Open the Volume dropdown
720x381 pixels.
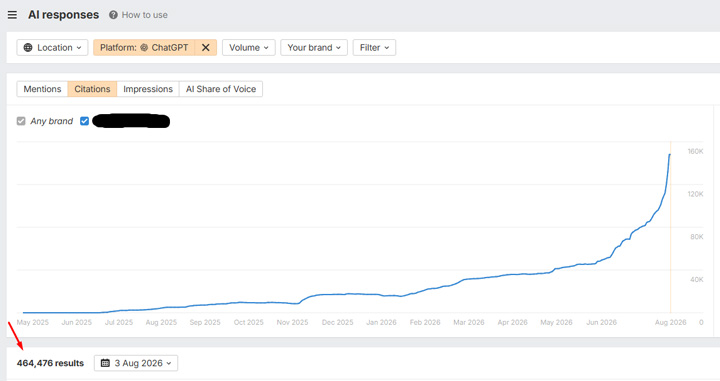click(x=249, y=48)
